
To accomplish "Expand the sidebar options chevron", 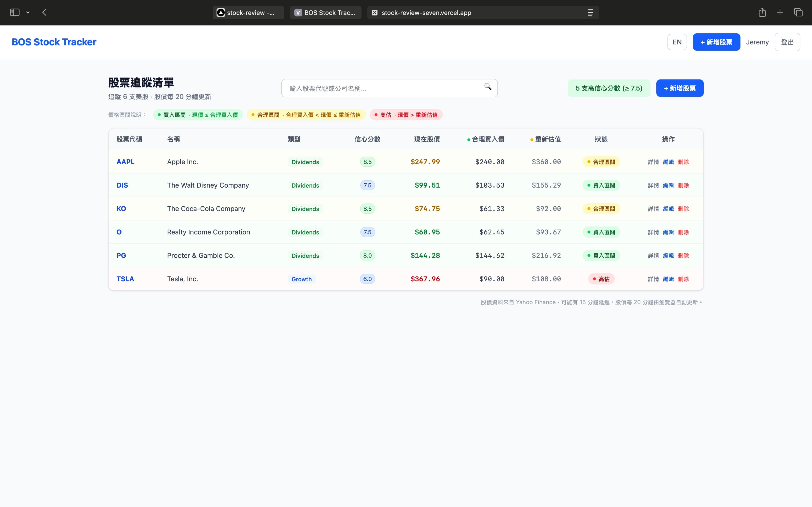I will point(28,12).
